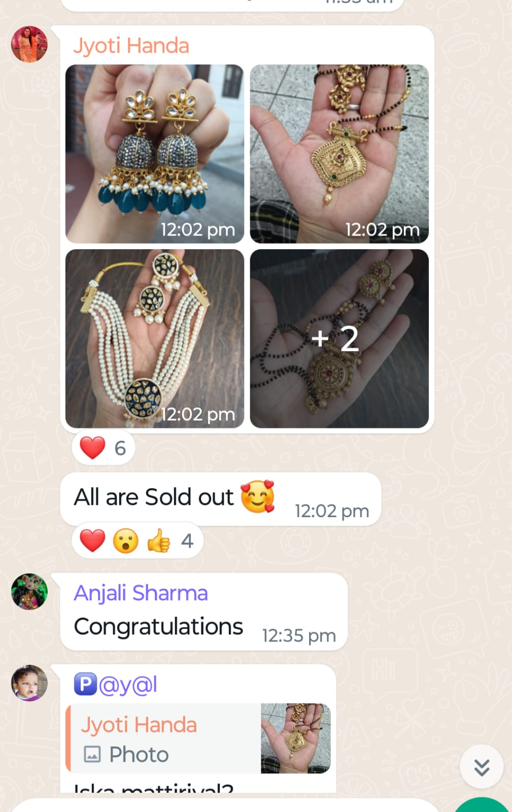The height and width of the screenshot is (812, 512).
Task: Tap P@y@l's baby profile photo
Action: pos(29,683)
